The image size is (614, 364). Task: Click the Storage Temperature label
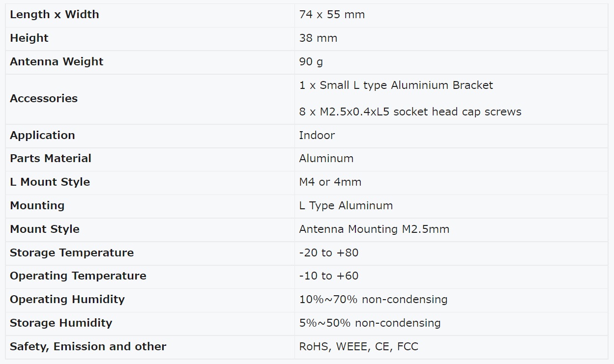point(72,252)
